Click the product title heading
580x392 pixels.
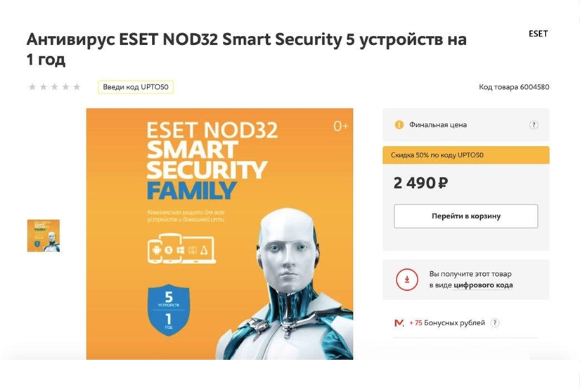[246, 49]
